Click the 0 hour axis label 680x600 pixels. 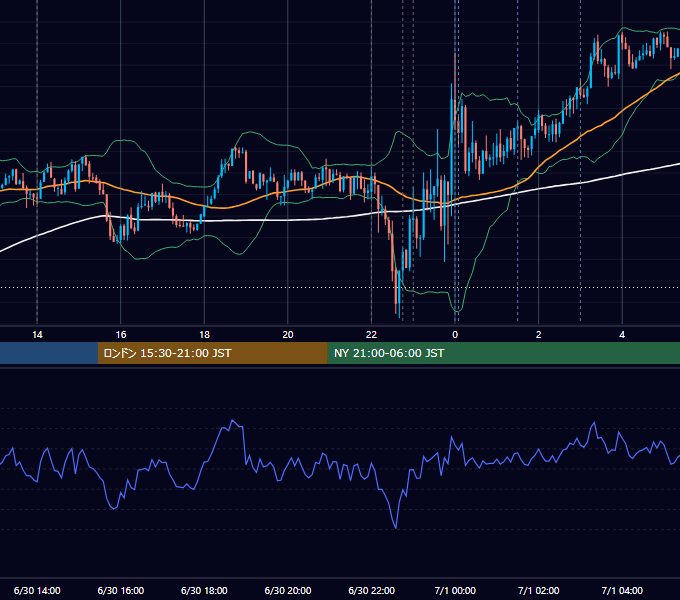point(455,335)
